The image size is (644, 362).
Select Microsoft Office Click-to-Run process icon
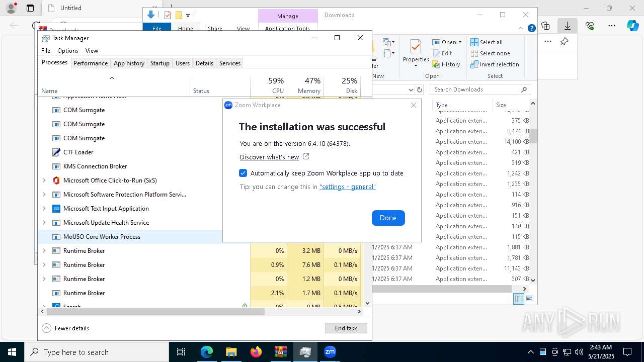(x=56, y=180)
